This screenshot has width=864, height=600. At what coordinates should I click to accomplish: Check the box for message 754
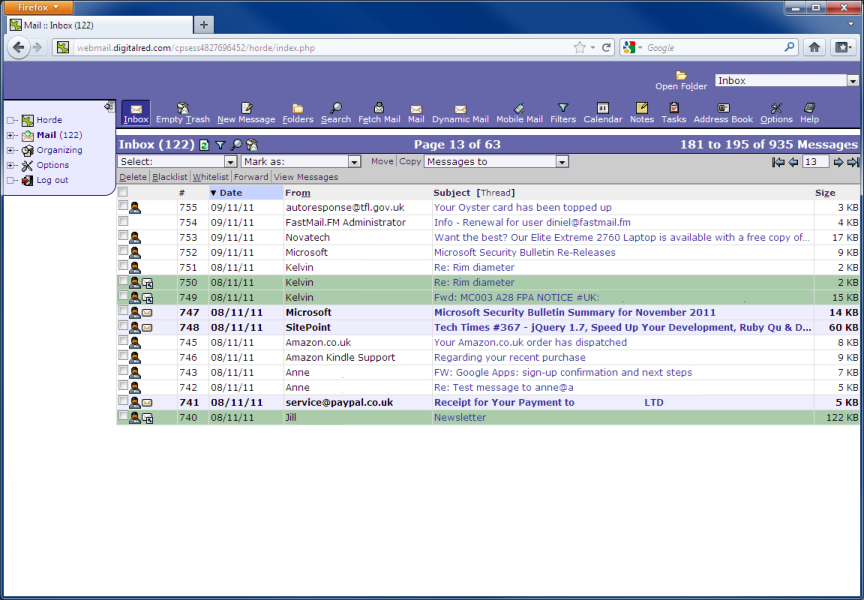123,221
